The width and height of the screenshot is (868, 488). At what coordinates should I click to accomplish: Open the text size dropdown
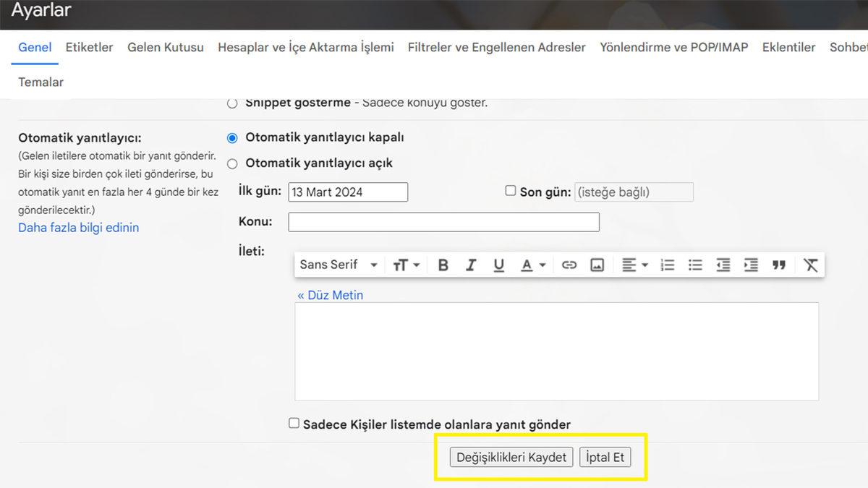pos(406,265)
